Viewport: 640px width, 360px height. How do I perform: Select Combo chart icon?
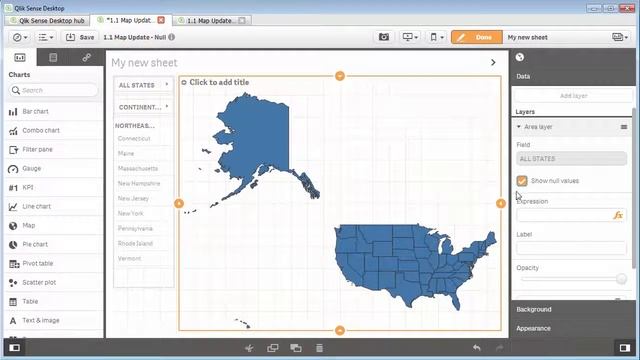[x=13, y=131]
